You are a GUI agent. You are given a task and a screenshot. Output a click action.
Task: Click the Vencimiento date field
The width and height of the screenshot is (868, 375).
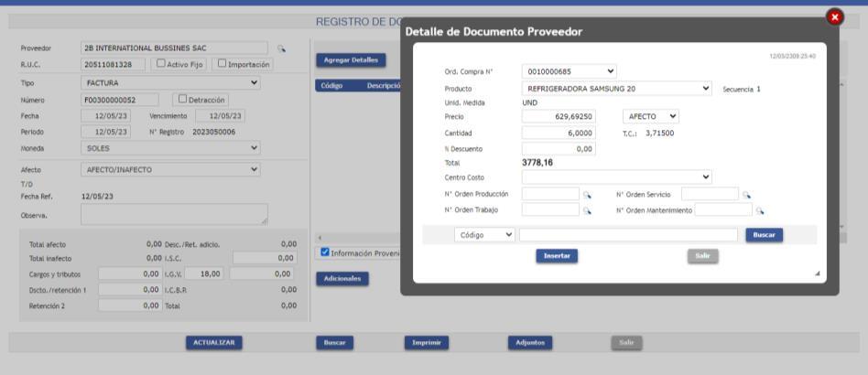220,116
